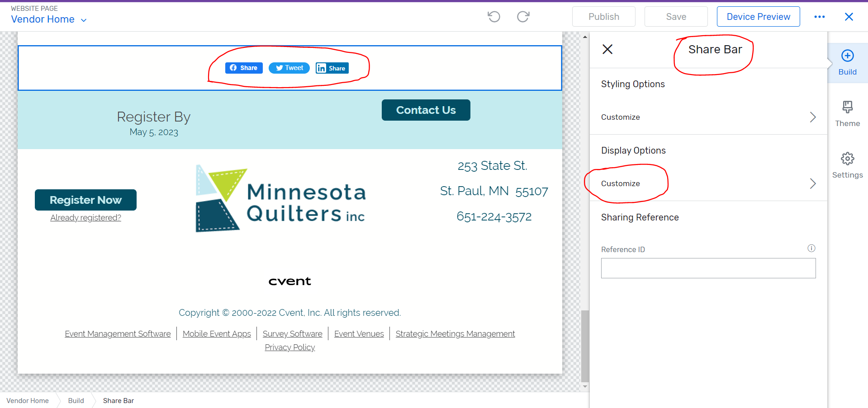Click the scrollbar down arrow
This screenshot has height=408, width=868.
(585, 386)
